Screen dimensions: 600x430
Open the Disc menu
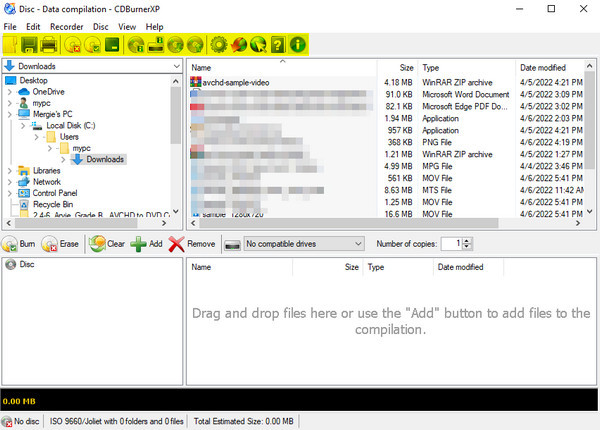coord(101,27)
